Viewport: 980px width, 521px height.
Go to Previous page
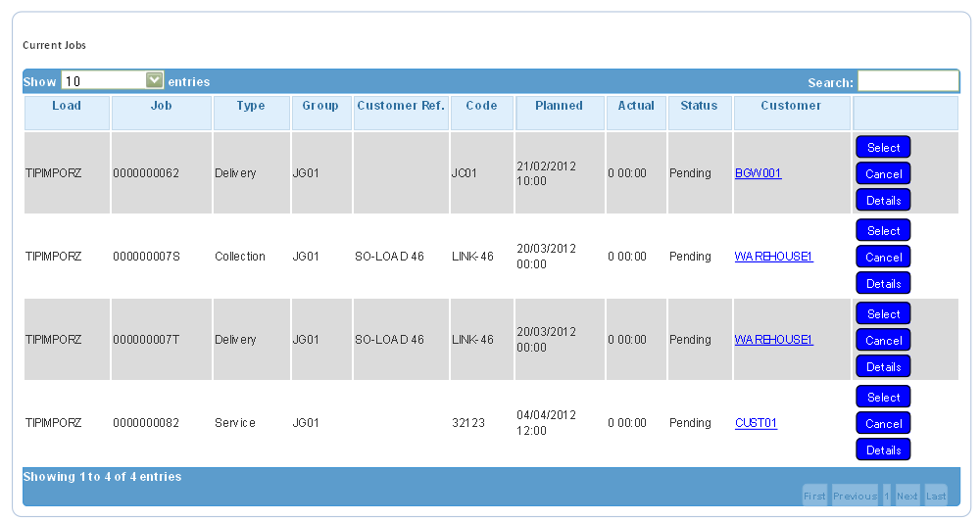coord(855,496)
